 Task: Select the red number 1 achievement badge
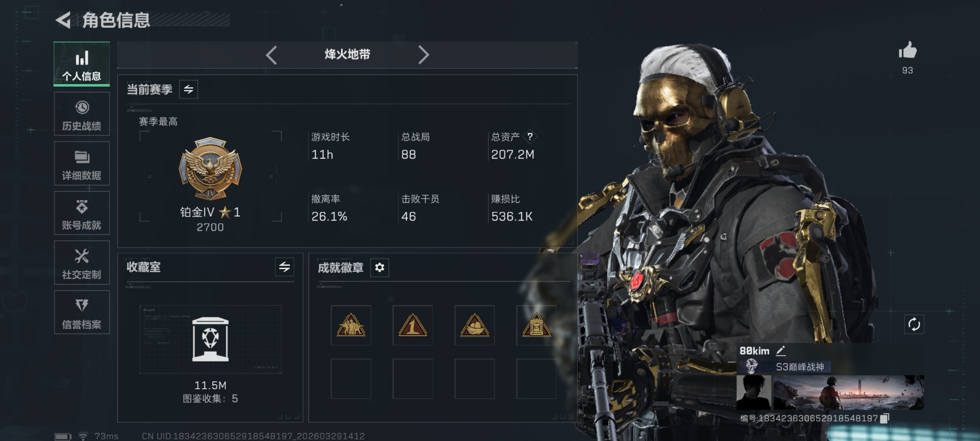pyautogui.click(x=413, y=325)
